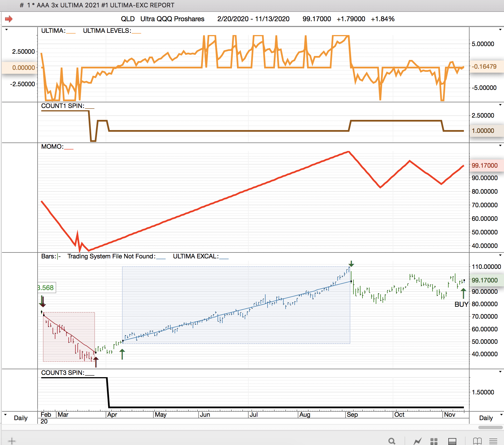Click the Apr label on the time axis
Viewport: 504px width, 445px height.
coord(112,414)
